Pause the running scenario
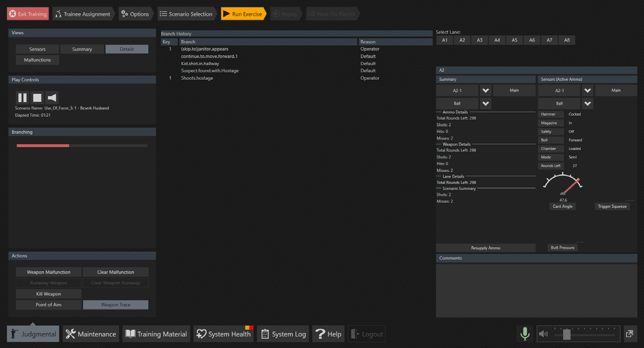Image resolution: width=644 pixels, height=348 pixels. click(22, 97)
